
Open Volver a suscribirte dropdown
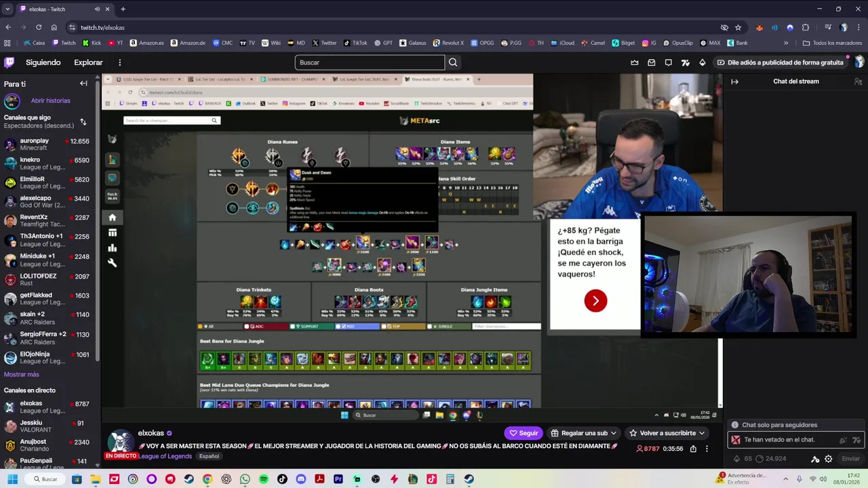coord(667,433)
